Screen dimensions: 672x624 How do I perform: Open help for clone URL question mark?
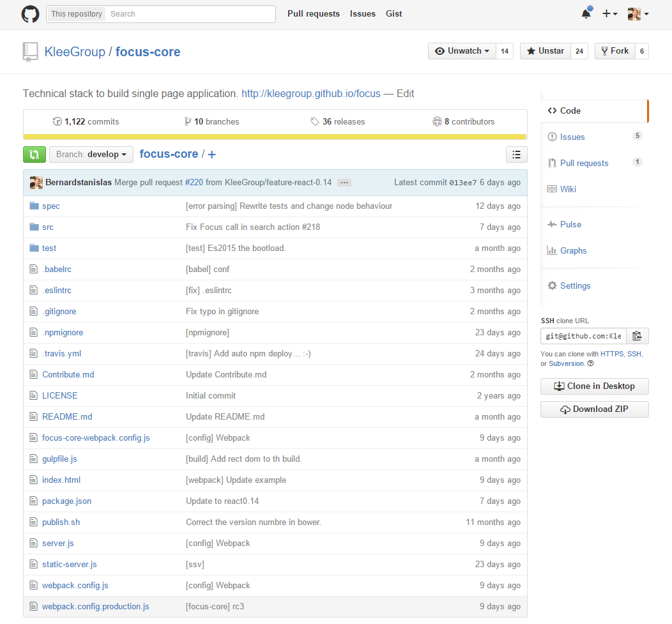point(590,363)
